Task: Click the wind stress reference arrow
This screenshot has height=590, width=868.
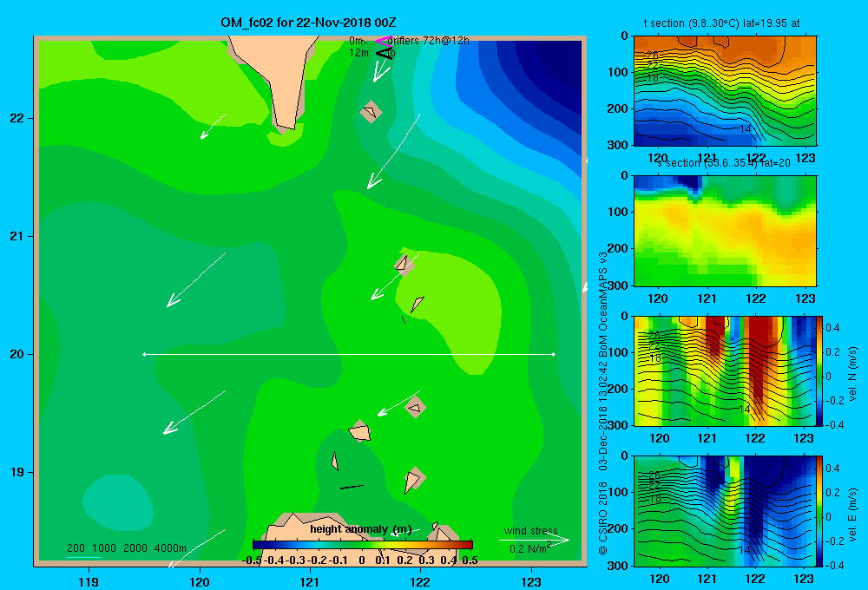Action: [533, 541]
